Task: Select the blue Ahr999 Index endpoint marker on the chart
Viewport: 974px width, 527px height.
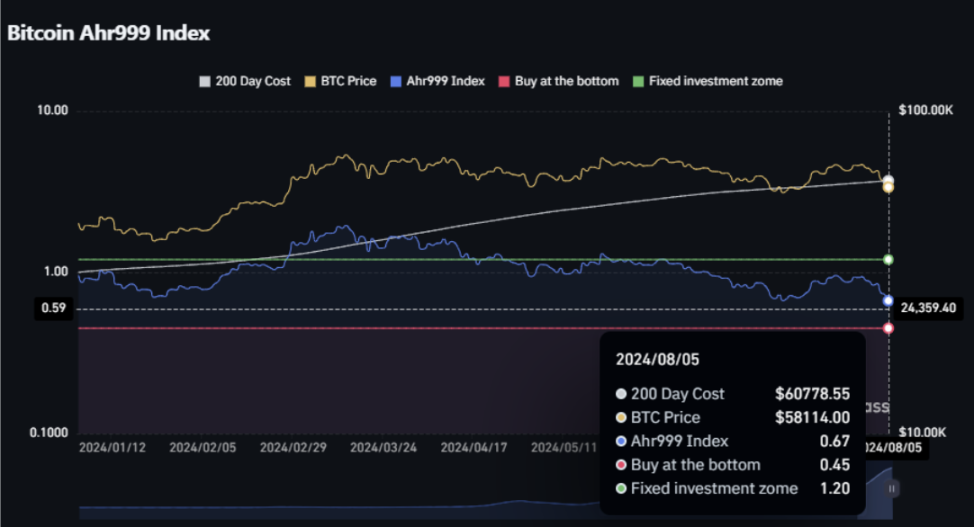Action: (888, 300)
